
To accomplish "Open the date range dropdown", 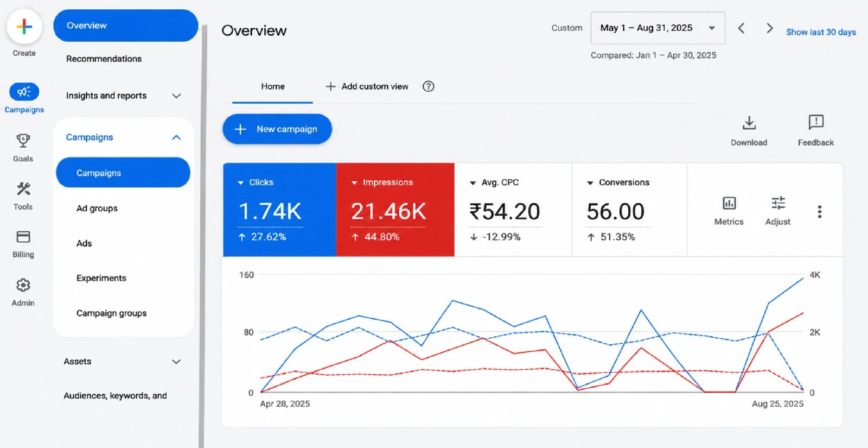I will (658, 28).
